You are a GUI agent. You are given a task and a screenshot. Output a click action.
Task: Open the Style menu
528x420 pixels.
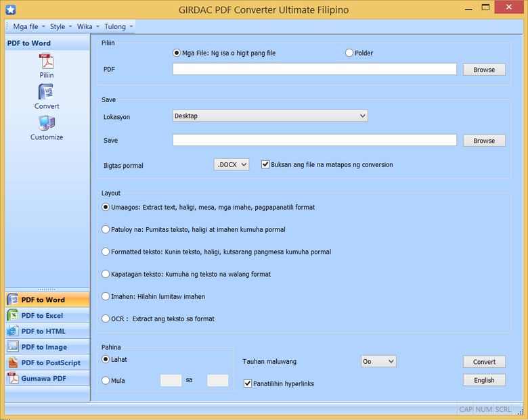(61, 26)
